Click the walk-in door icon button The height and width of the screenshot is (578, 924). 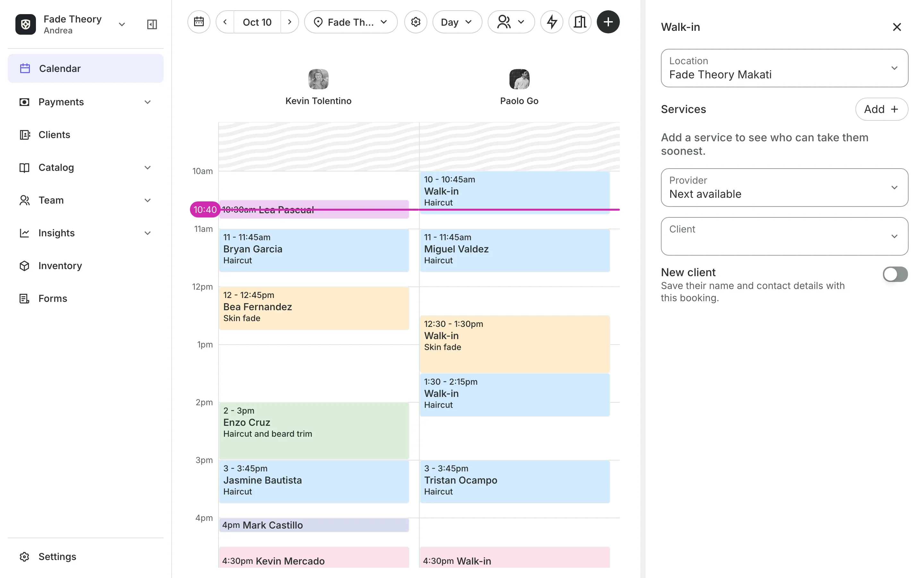click(580, 22)
